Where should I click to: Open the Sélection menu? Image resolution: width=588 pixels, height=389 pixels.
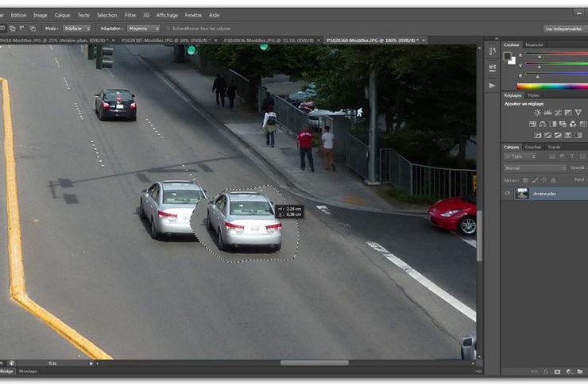pos(107,15)
